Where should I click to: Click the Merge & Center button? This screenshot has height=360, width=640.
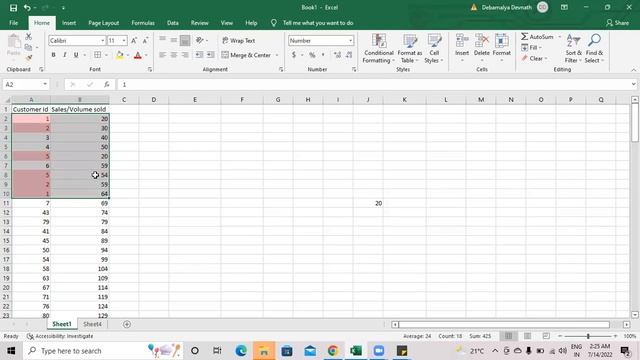coord(246,55)
